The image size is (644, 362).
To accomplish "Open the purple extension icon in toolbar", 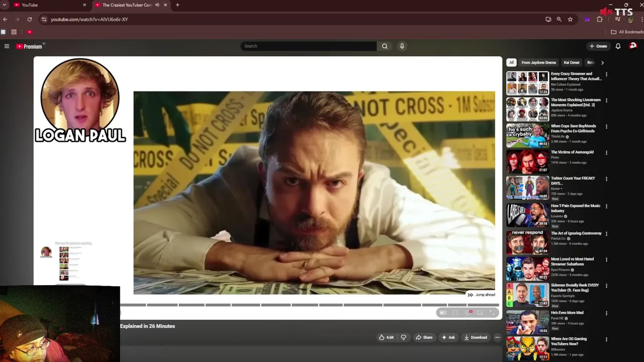I will (x=587, y=19).
